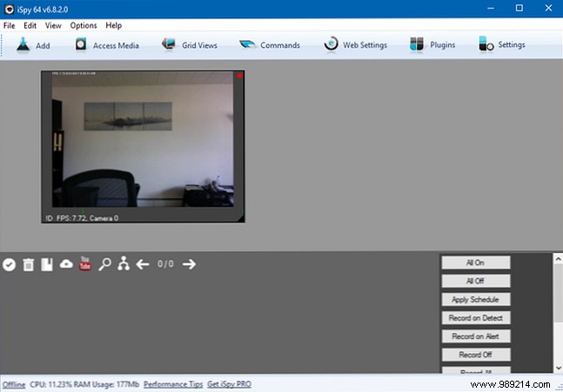Click the Record Off button
Image resolution: width=563 pixels, height=392 pixels.
coord(476,355)
